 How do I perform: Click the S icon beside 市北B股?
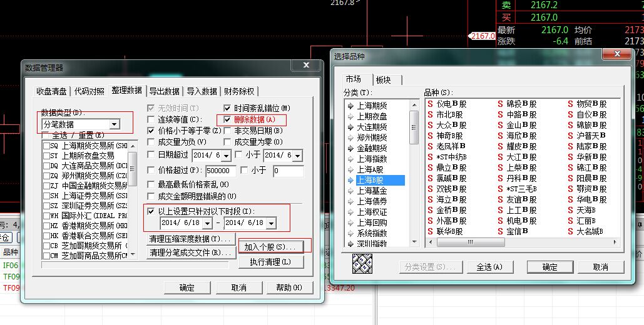(430, 115)
